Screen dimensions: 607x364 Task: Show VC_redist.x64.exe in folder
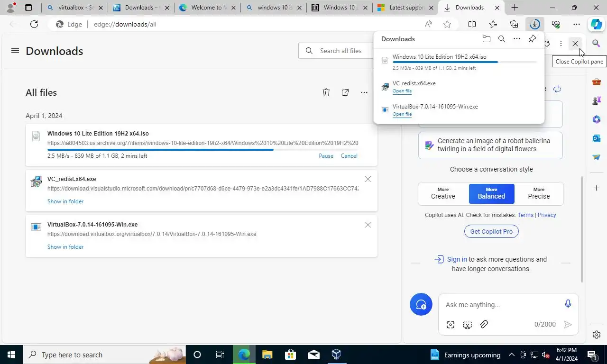tap(65, 201)
